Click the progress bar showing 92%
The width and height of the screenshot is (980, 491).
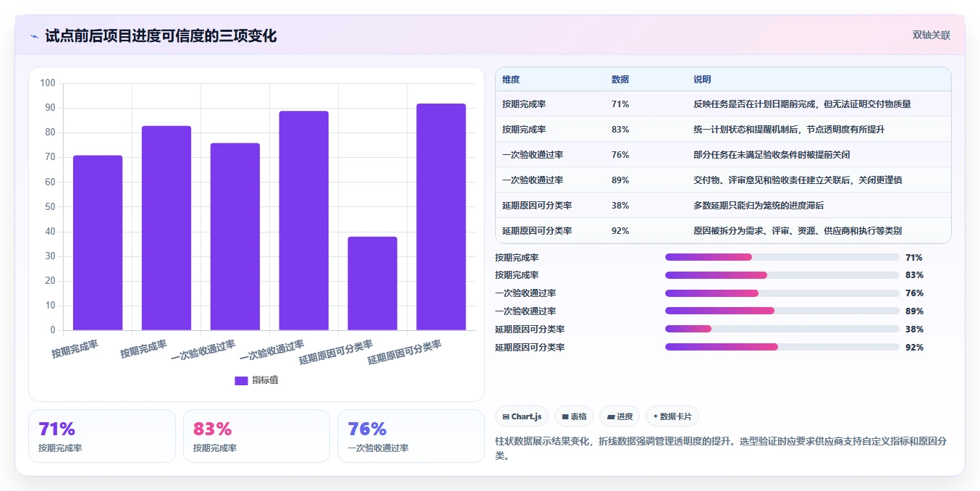click(x=782, y=348)
